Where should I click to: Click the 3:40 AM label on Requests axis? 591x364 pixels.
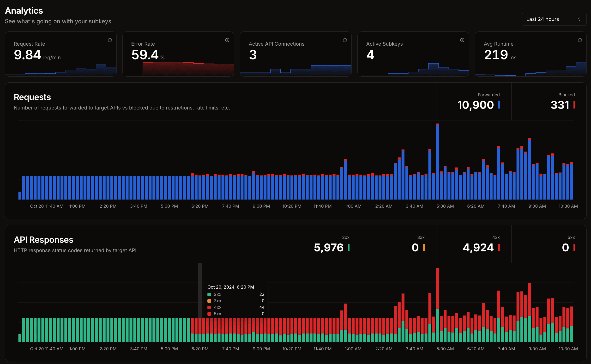(415, 206)
